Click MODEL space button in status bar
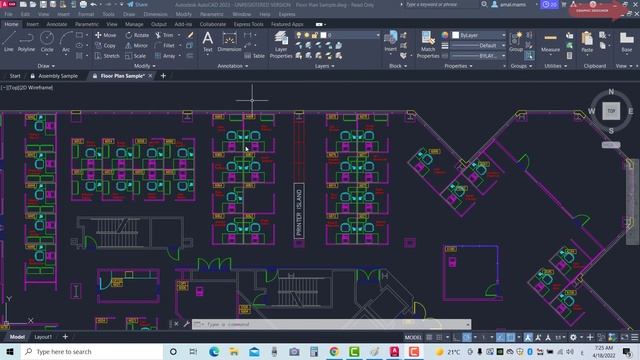 413,337
